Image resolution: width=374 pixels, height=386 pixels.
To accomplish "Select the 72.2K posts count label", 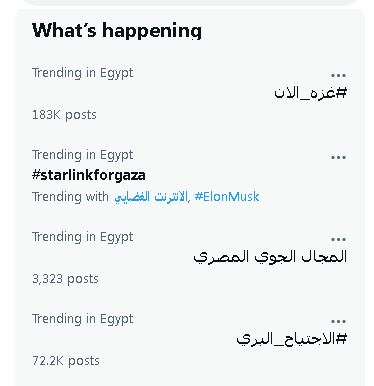I will [x=66, y=361].
